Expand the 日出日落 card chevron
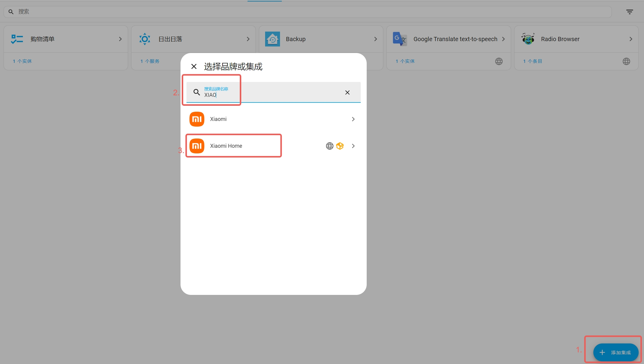 click(248, 39)
